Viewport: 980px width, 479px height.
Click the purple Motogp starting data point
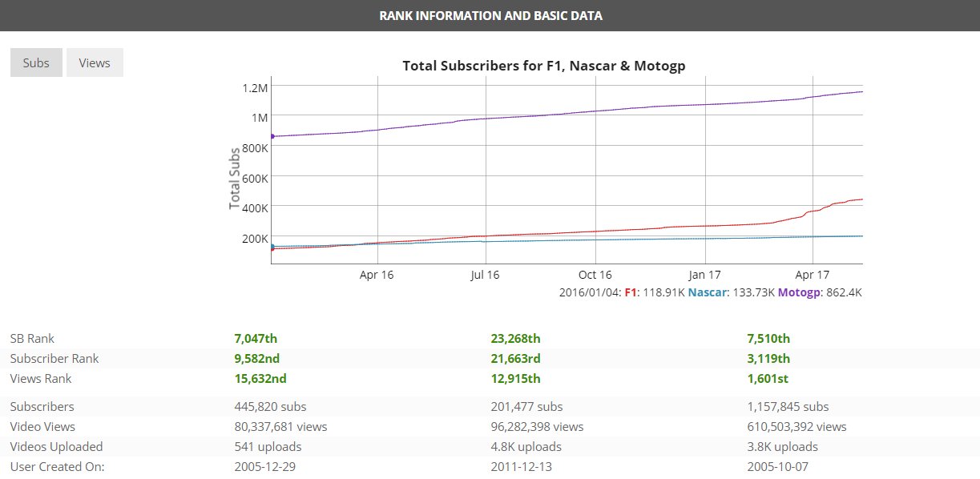(272, 136)
